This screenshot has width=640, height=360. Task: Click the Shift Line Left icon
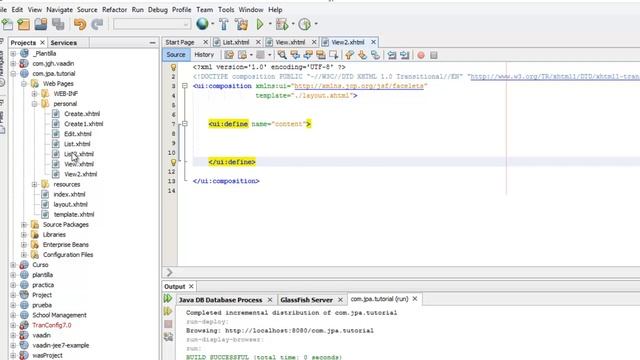392,55
